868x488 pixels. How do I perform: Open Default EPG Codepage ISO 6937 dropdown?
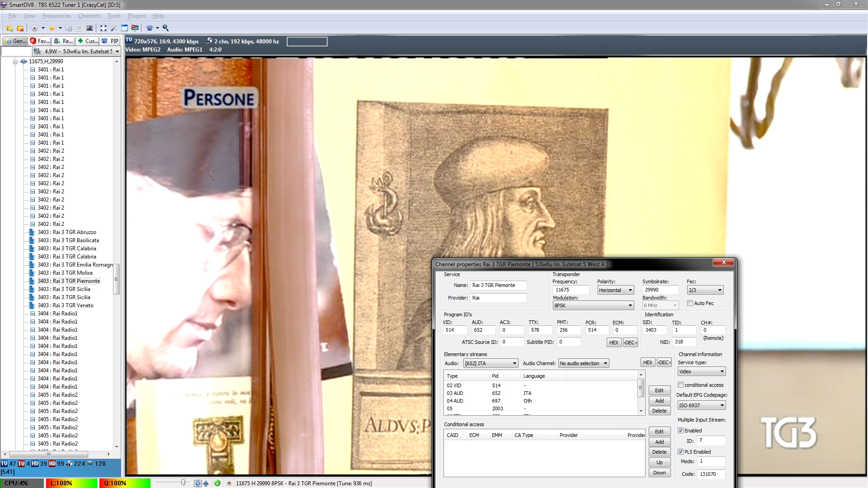point(702,405)
